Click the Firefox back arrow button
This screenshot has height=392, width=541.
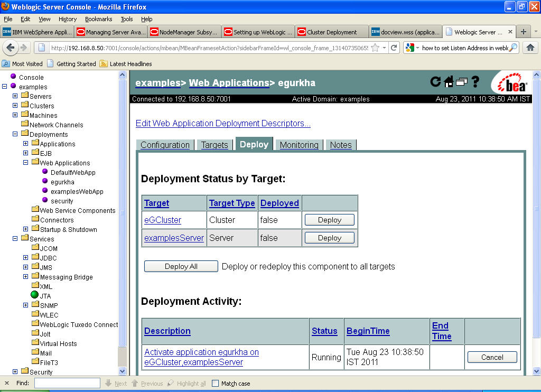11,48
